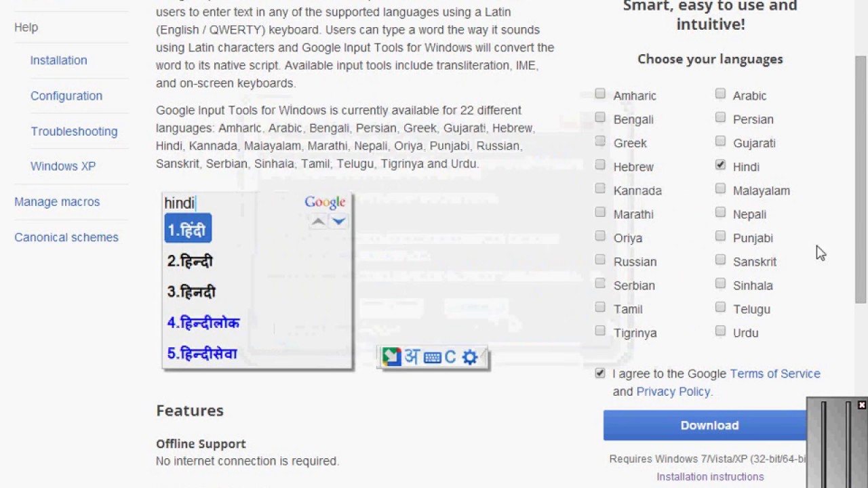Uncheck the Hindi language checkbox
Screen dimensions: 868x488
click(720, 165)
